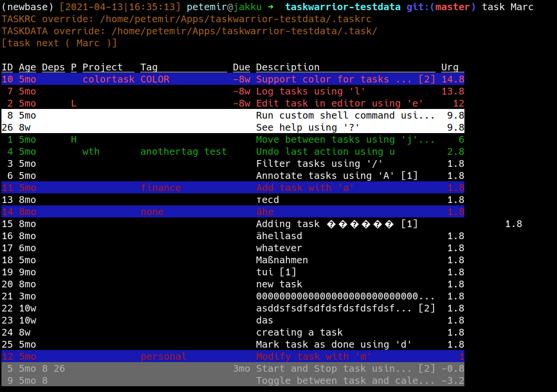Click the -8w due date on task 7
The height and width of the screenshot is (392, 557).
click(x=241, y=91)
